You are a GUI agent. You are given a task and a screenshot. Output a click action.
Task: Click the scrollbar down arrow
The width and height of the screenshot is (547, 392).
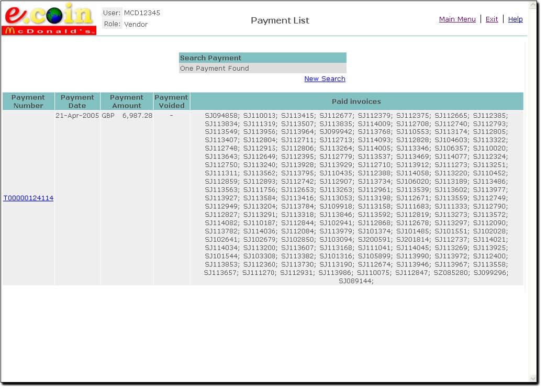533,378
